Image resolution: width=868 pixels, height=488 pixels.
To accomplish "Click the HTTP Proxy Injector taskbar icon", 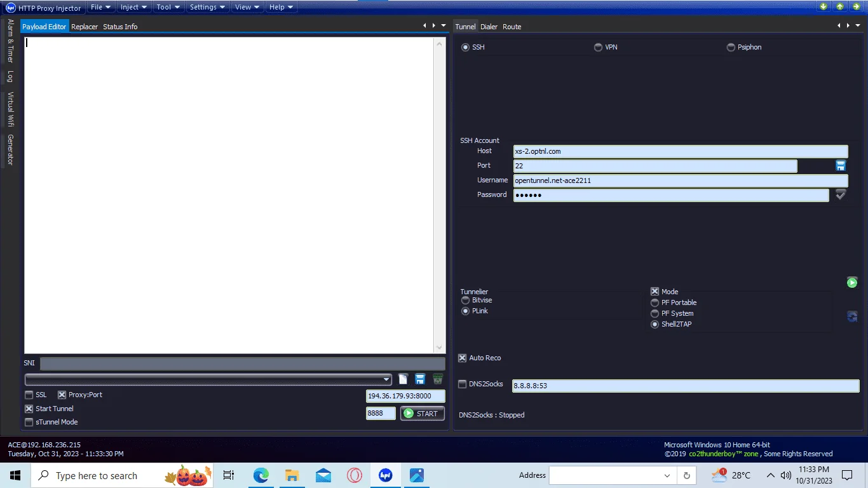I will [386, 475].
